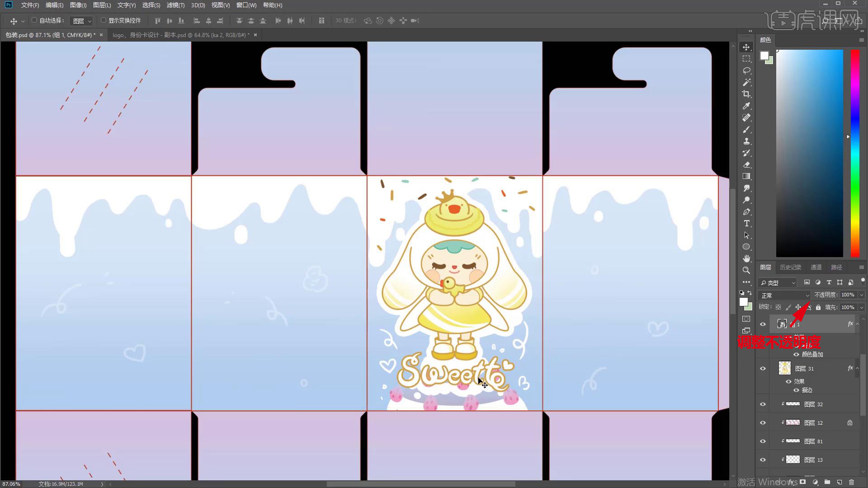
Task: Hide 图层 12 visibility eye
Action: [763, 423]
